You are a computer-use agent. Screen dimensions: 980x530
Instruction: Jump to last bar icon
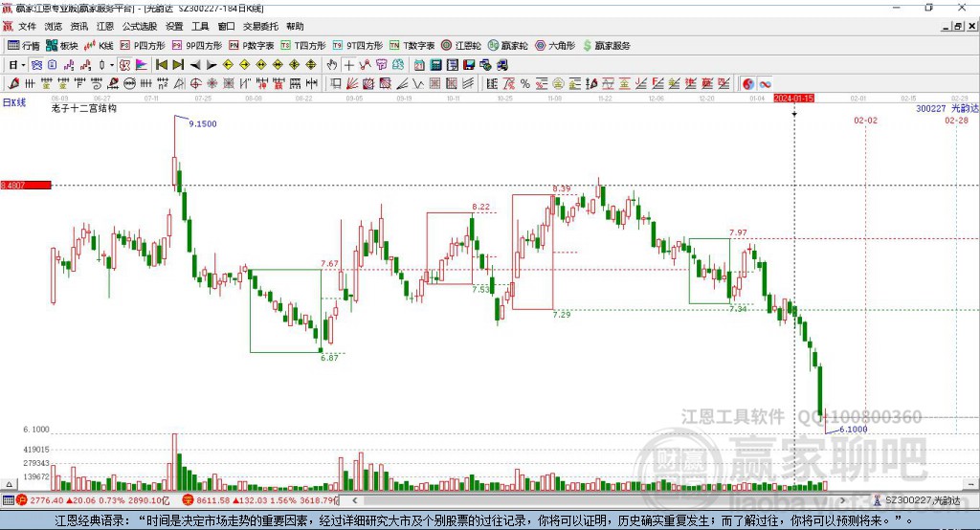[178, 65]
